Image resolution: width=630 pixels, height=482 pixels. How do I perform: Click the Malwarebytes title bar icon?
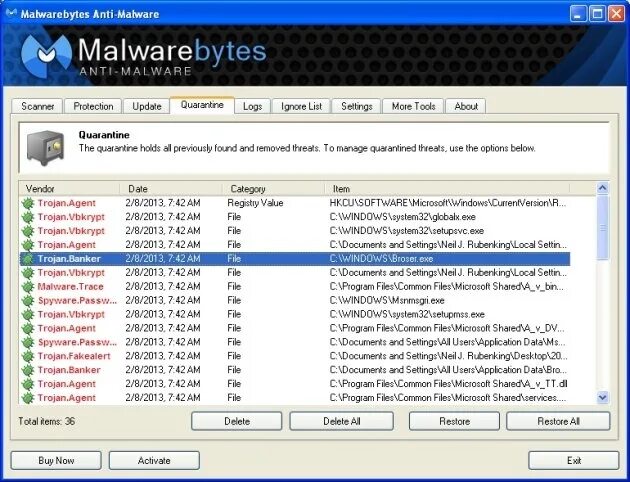(11, 13)
